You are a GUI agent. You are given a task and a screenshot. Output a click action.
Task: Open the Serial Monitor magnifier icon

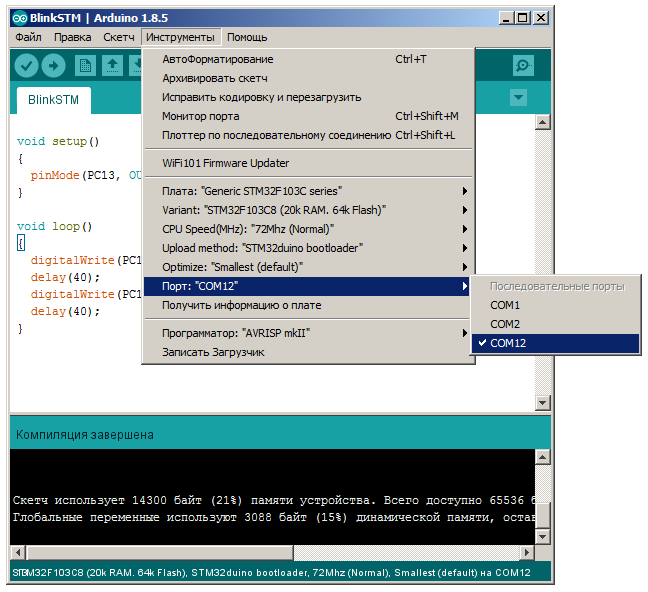pyautogui.click(x=523, y=65)
